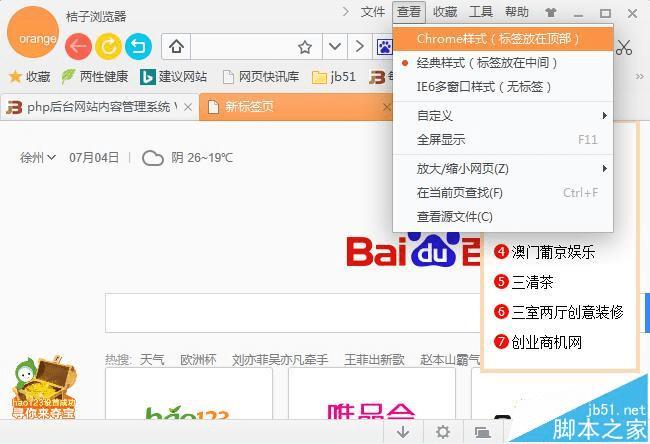Open the jb51 bookmark folder
The height and width of the screenshot is (444, 650).
coord(334,77)
